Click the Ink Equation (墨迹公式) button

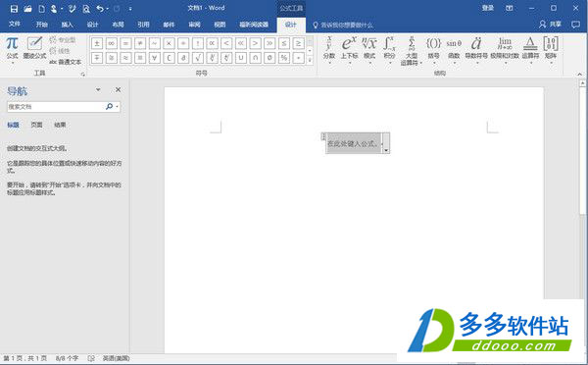click(x=34, y=48)
